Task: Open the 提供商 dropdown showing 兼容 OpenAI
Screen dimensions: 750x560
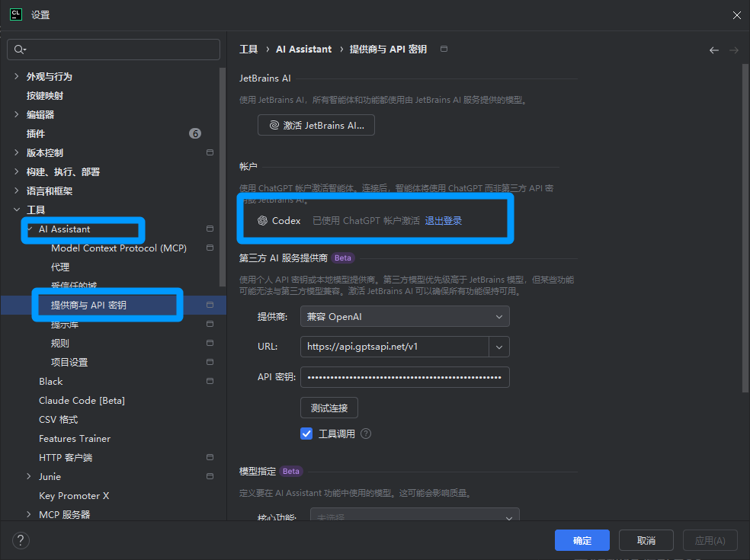Action: (x=405, y=317)
